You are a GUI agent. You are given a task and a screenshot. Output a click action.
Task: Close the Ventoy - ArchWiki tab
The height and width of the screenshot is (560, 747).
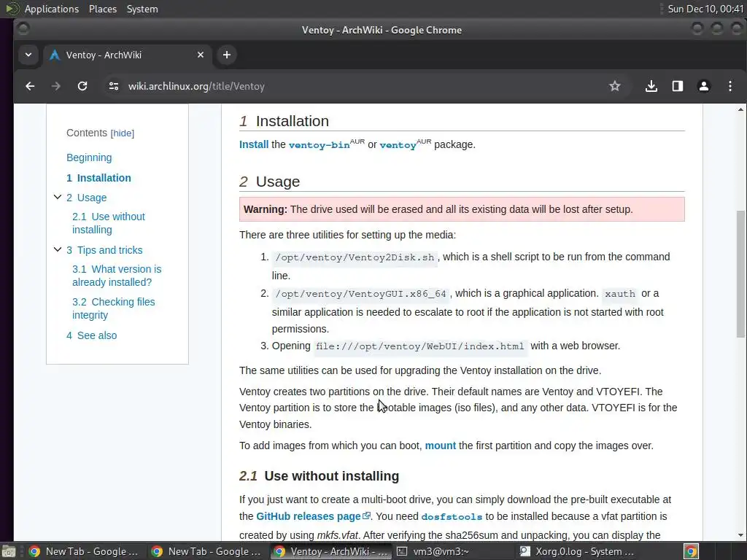pos(201,55)
